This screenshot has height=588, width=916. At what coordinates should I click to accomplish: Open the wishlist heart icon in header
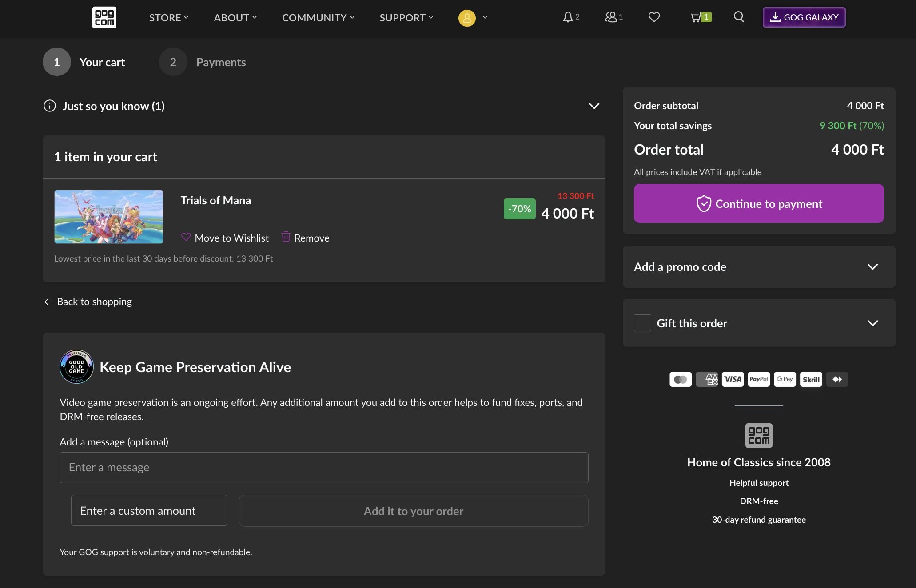click(654, 17)
